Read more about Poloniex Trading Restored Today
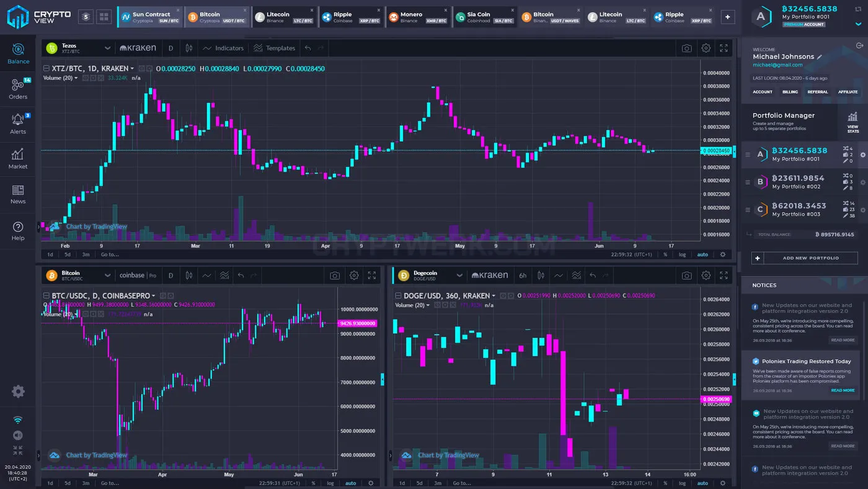The width and height of the screenshot is (868, 489). point(843,390)
